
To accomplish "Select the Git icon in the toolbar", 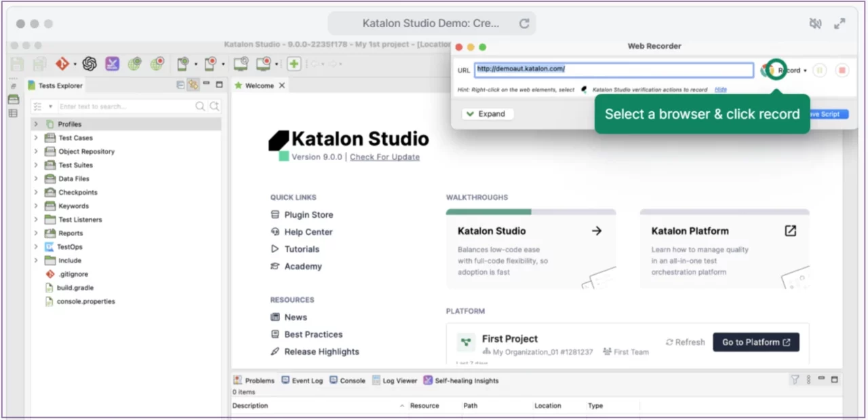I will [62, 64].
